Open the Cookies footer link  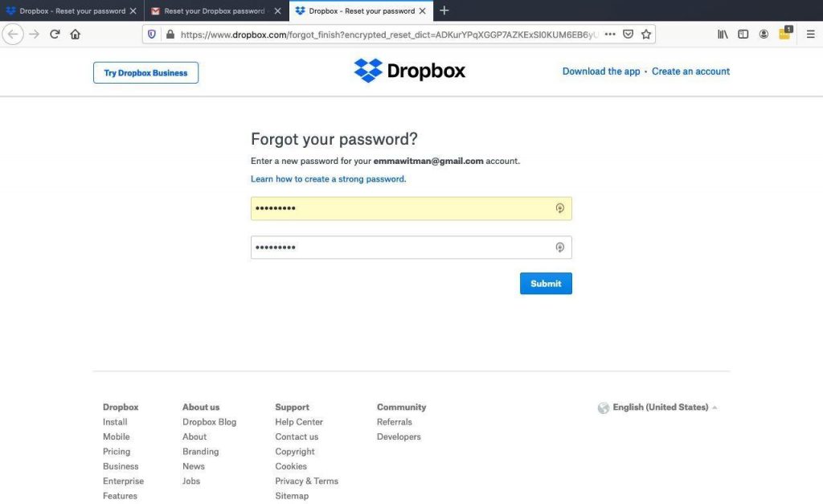[x=291, y=465]
